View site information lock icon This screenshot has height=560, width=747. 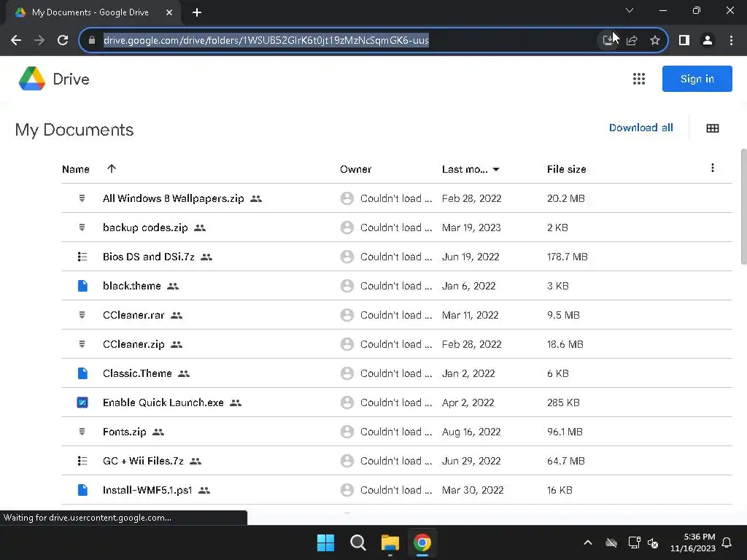click(92, 41)
